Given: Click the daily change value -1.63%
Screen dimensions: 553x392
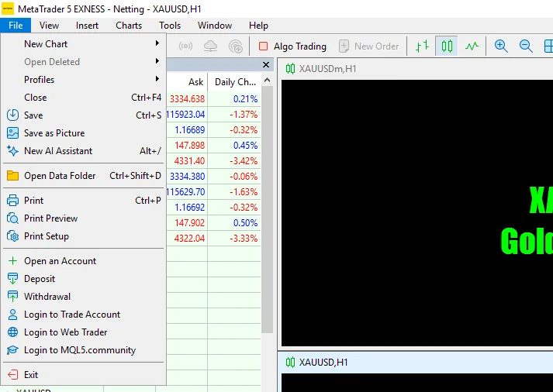Looking at the screenshot, I should pyautogui.click(x=244, y=192).
